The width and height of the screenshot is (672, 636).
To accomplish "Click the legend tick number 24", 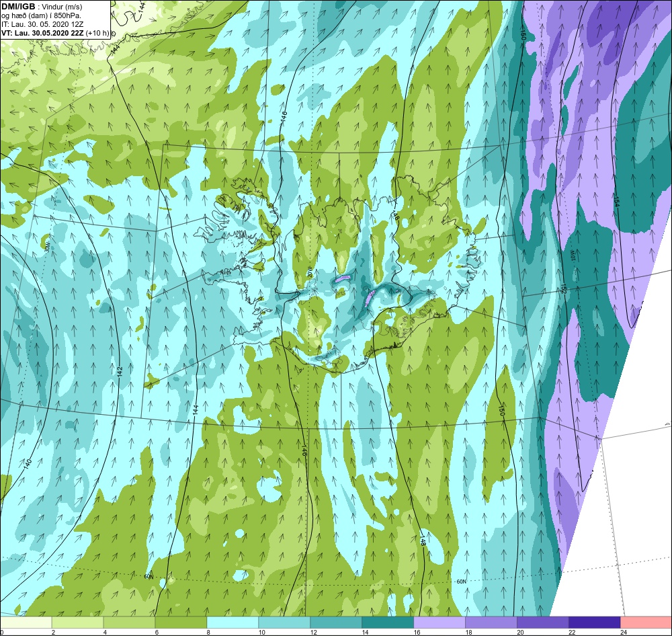I will [x=624, y=632].
